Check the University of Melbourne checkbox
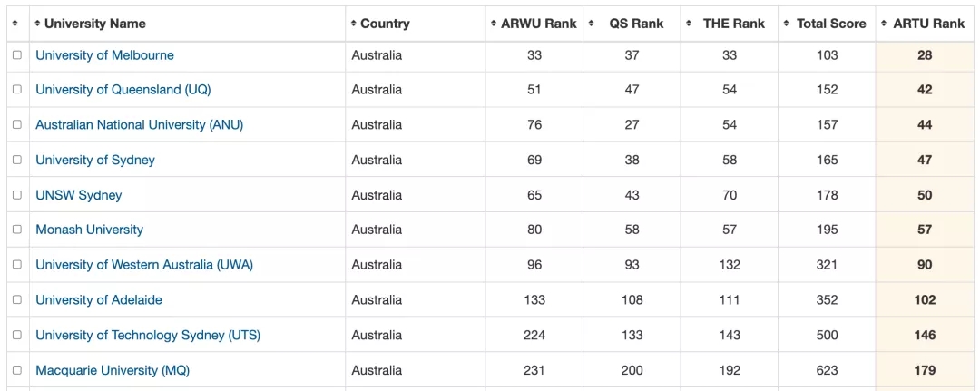Viewport: 980px width, 391px height. [x=17, y=55]
